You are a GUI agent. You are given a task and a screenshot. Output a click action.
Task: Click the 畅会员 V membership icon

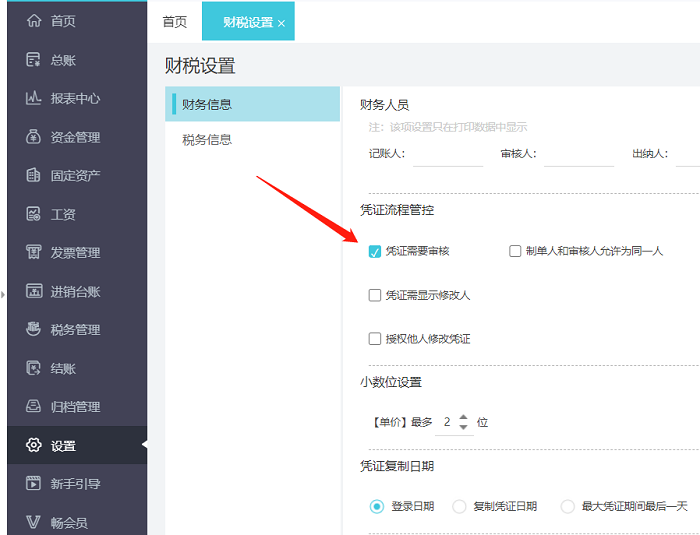point(33,522)
